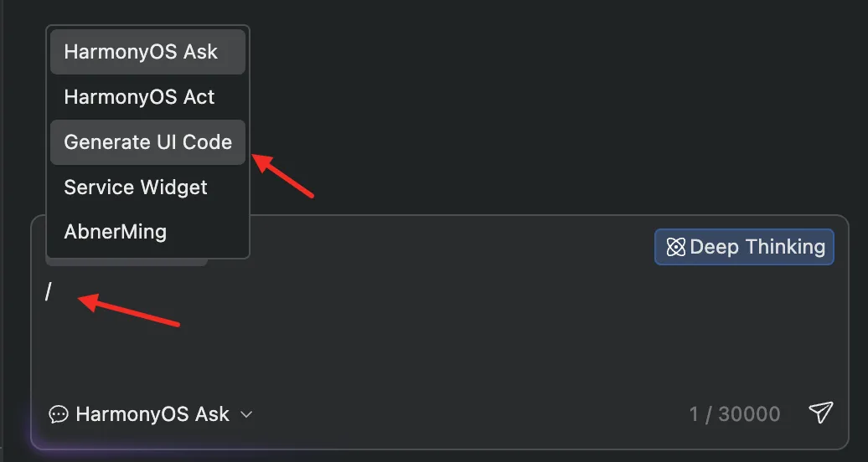Click the atom icon on Deep Thinking
The height and width of the screenshot is (462, 868).
click(x=675, y=247)
